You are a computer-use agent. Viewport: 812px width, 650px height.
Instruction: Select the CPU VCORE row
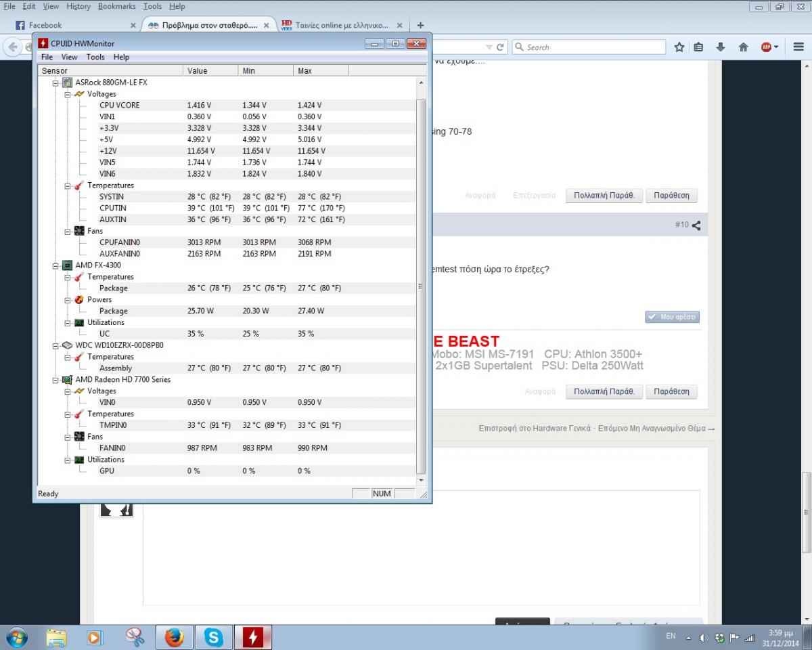(227, 106)
